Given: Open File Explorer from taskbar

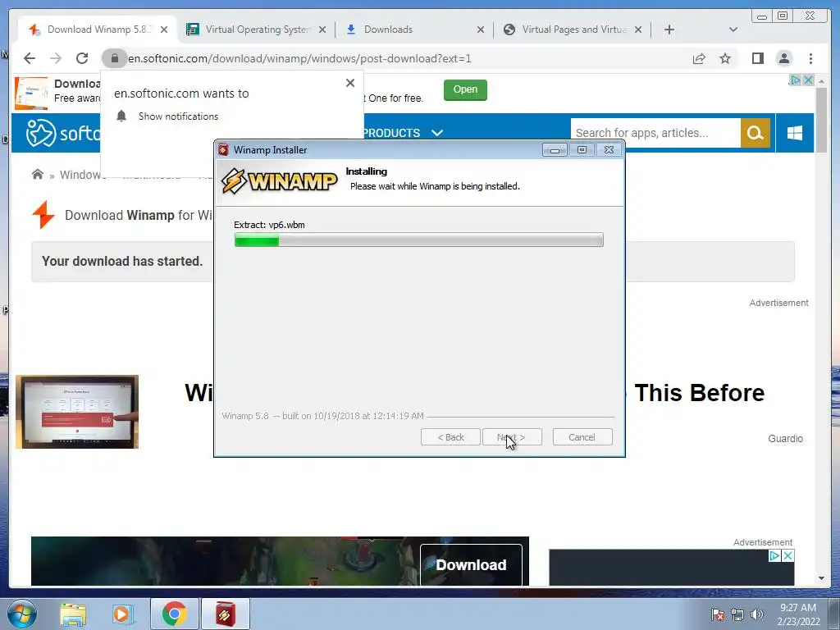Looking at the screenshot, I should [x=73, y=614].
